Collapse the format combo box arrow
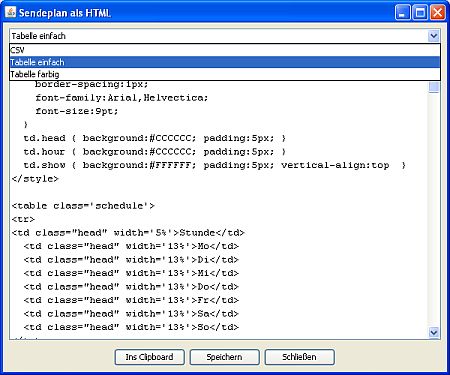Image resolution: width=450 pixels, height=375 pixels. tap(433, 36)
